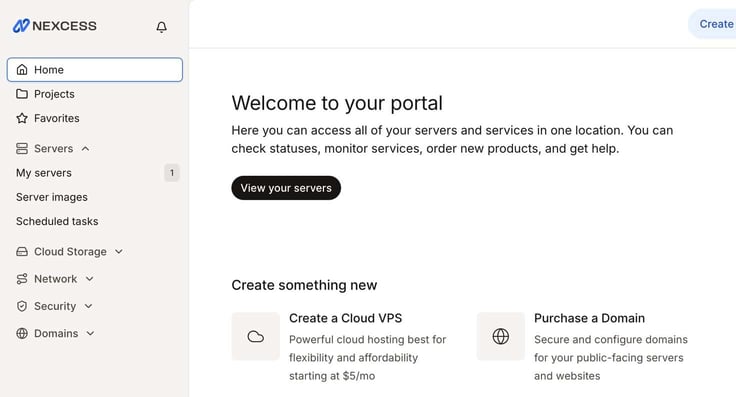Expand the Network chevron
This screenshot has height=397, width=736.
point(89,279)
